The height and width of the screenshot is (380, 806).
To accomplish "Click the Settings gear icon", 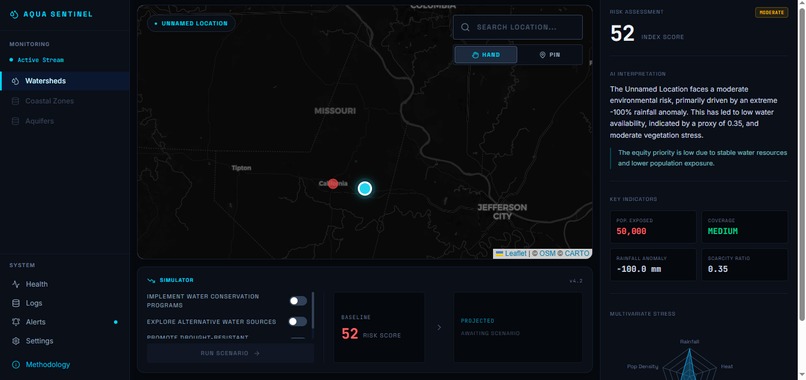I will 16,341.
